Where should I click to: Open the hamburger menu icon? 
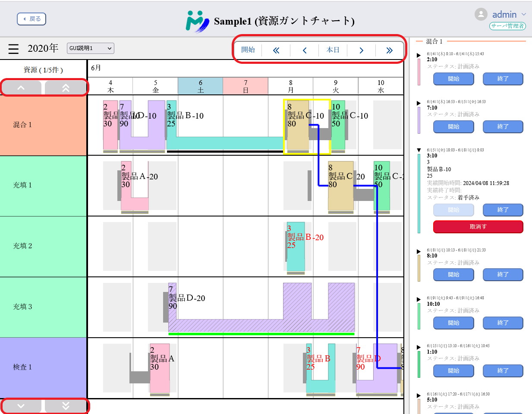point(13,49)
